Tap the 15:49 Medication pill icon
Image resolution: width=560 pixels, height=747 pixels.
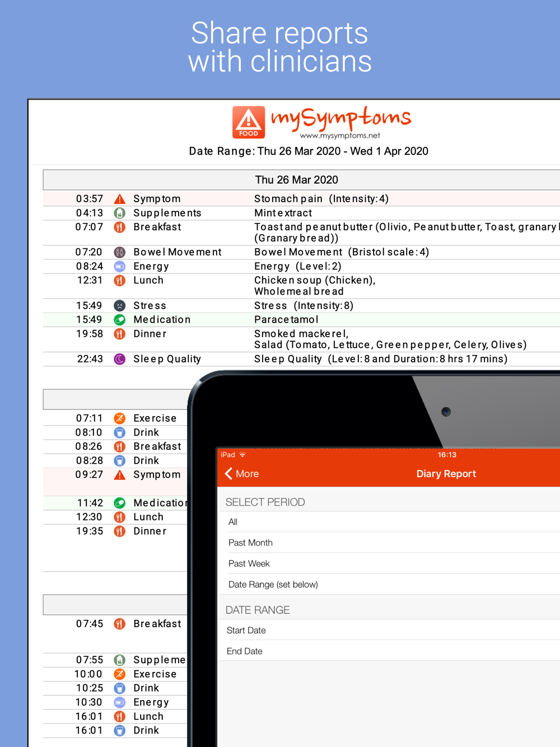(x=119, y=320)
